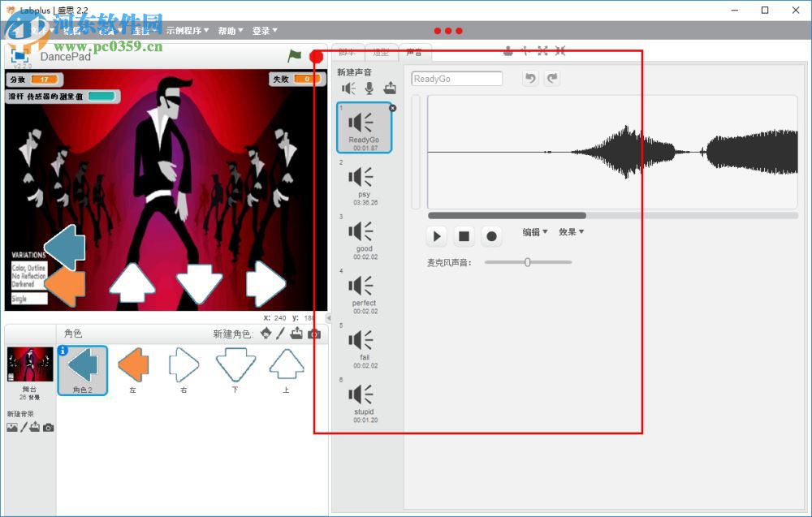The width and height of the screenshot is (812, 517).
Task: Click the blue left arrow on stage
Action: point(66,248)
